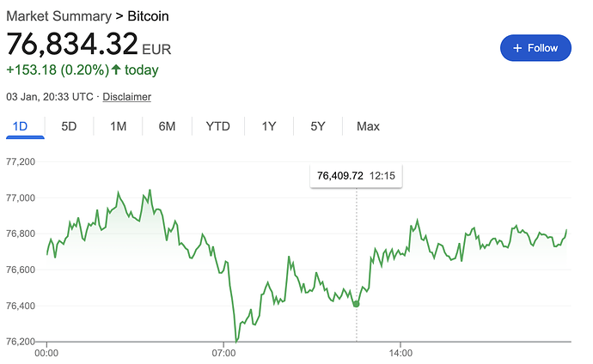The width and height of the screenshot is (593, 364).
Task: View the 5Y price history tab
Action: [318, 126]
